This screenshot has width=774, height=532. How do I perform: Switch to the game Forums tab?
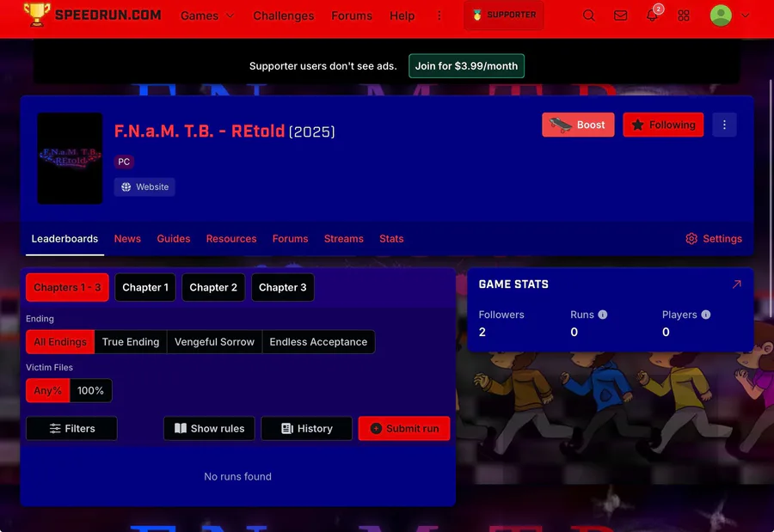click(x=291, y=238)
